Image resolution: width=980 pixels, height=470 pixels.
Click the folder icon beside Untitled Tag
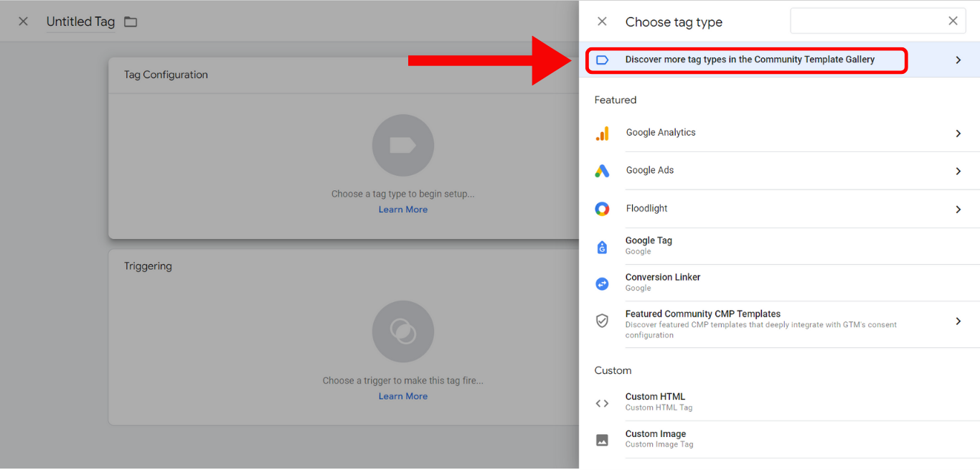(131, 22)
